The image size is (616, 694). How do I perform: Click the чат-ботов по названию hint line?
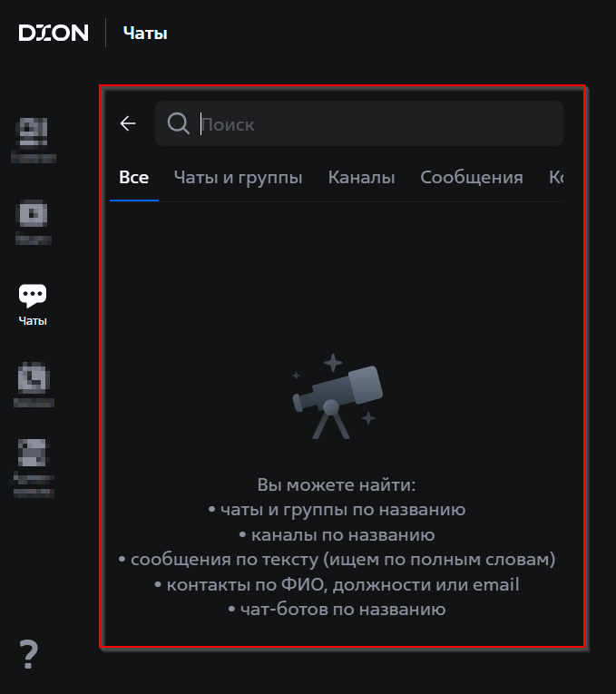tap(337, 610)
